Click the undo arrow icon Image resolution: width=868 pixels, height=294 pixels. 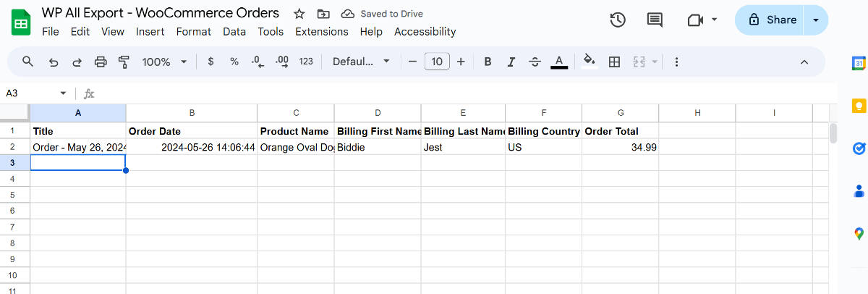click(x=53, y=62)
